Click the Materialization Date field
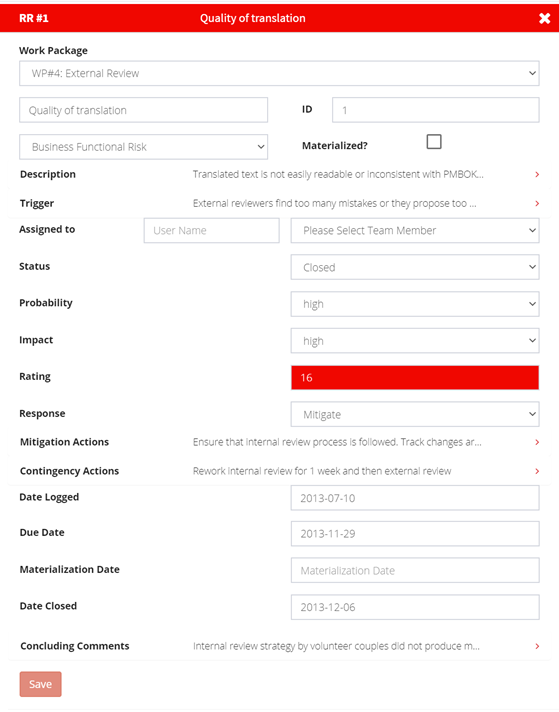 tap(415, 570)
